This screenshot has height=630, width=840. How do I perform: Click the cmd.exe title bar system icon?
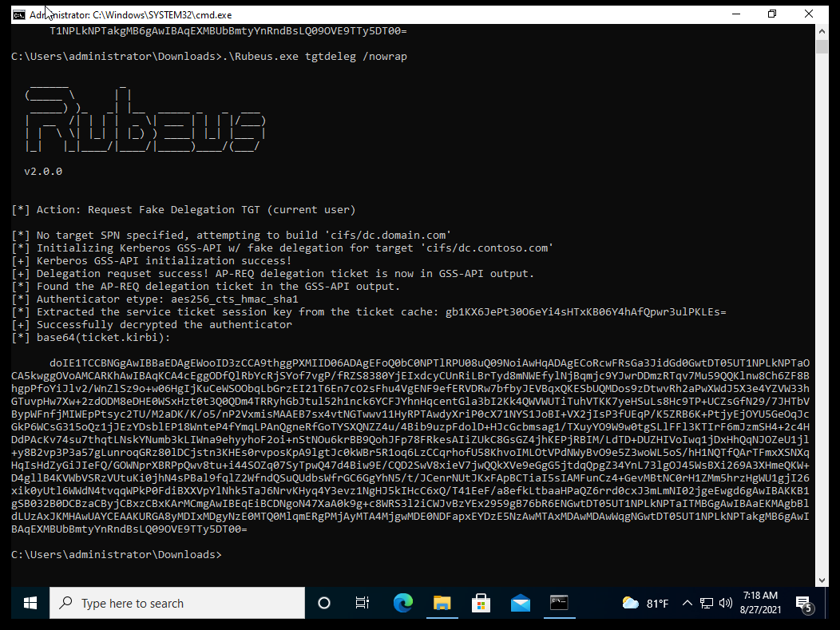18,15
